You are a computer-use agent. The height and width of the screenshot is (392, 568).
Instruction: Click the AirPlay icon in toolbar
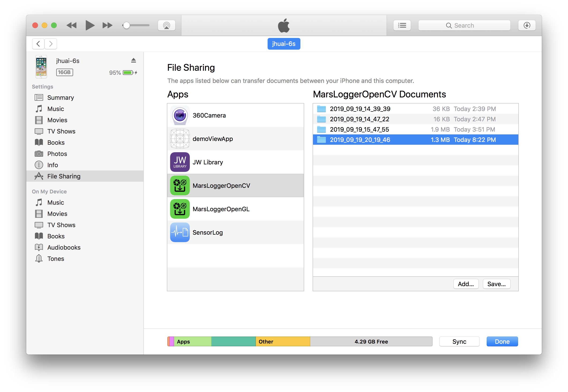167,26
